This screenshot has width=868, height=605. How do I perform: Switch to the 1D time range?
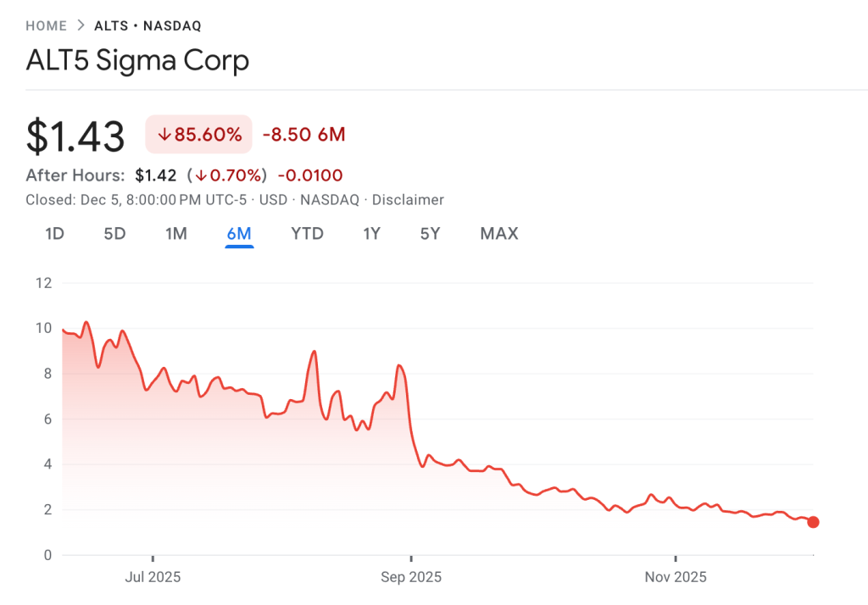click(53, 234)
